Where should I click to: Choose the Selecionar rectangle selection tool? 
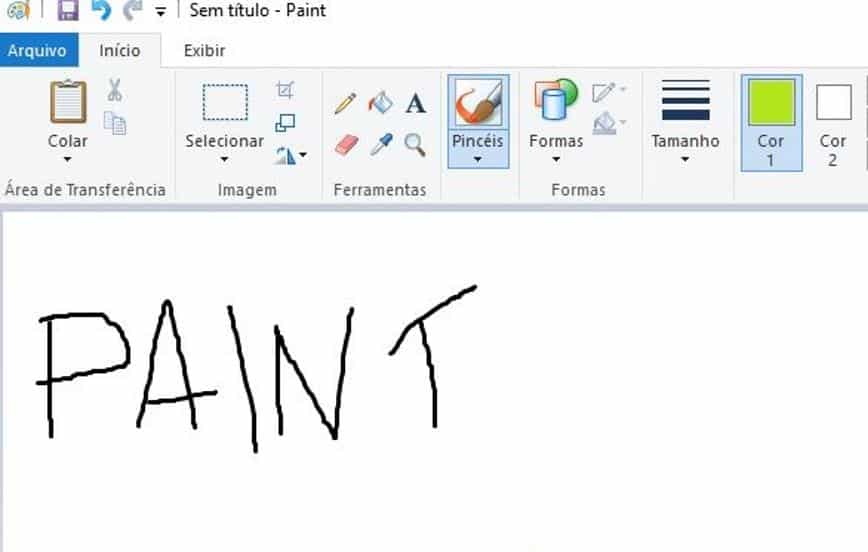pos(225,102)
